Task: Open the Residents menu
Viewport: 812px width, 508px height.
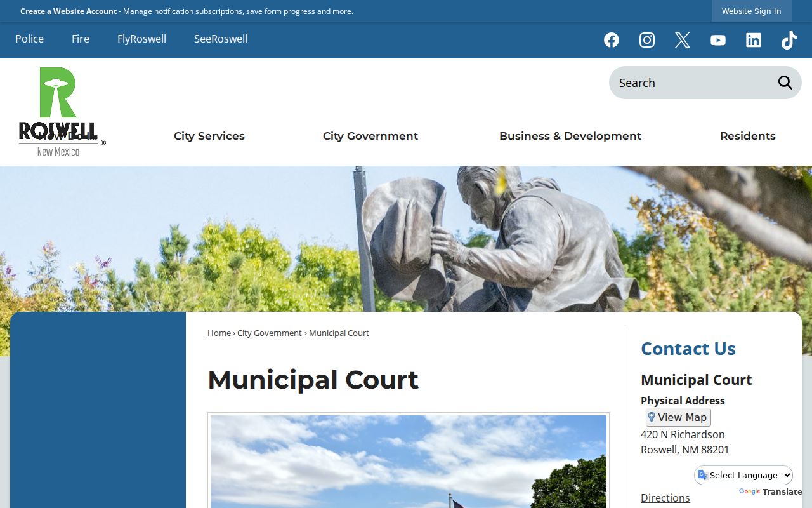Action: tap(748, 136)
